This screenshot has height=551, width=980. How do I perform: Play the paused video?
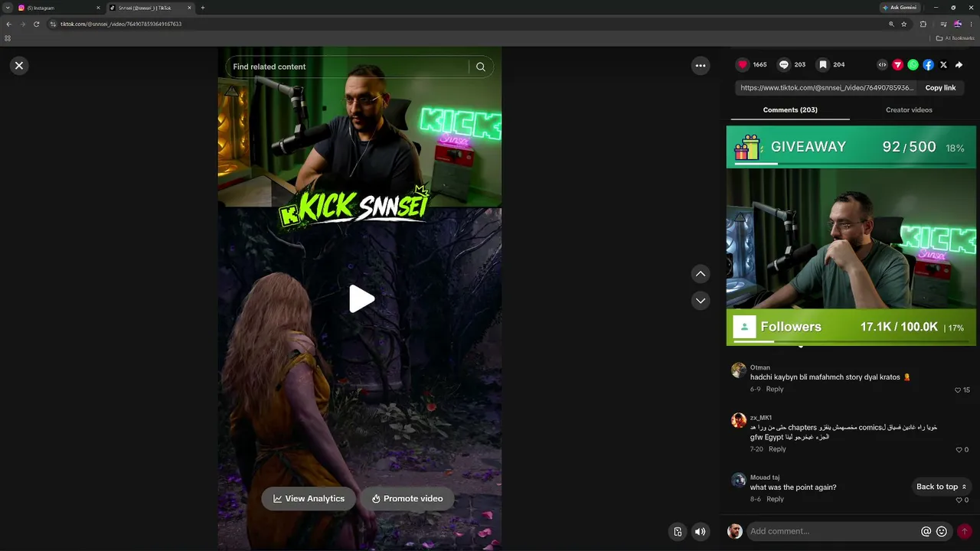point(361,298)
